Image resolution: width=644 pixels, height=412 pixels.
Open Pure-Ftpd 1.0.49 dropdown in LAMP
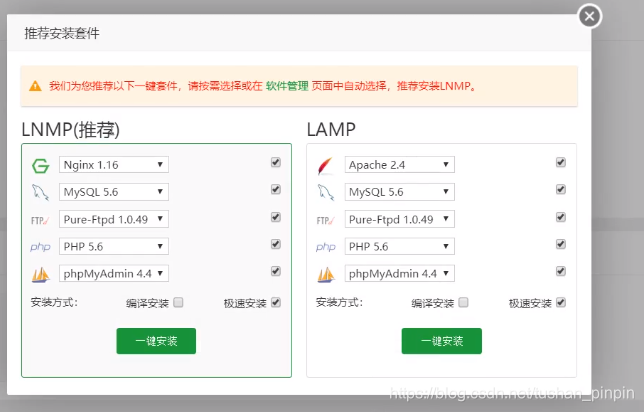tap(400, 219)
